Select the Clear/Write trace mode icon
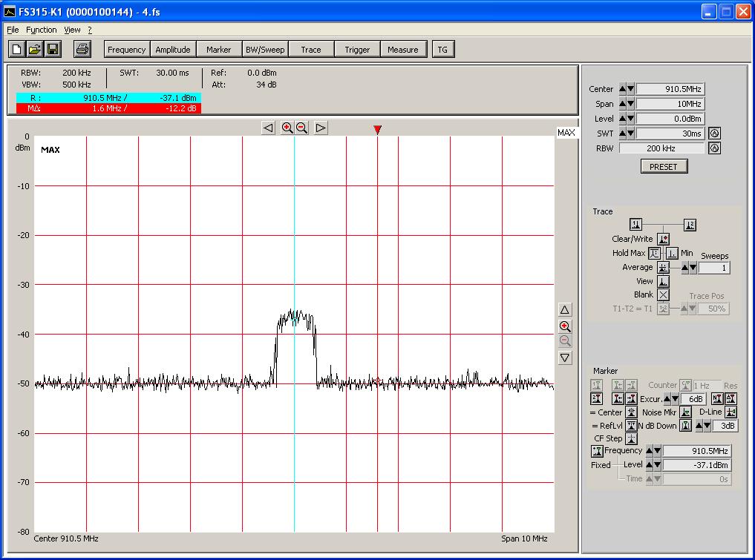755x560 pixels. tap(663, 239)
